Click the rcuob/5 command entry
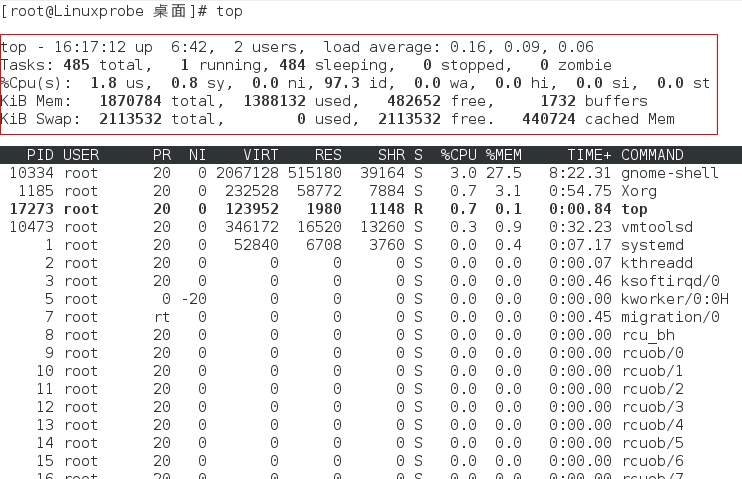 tap(652, 443)
